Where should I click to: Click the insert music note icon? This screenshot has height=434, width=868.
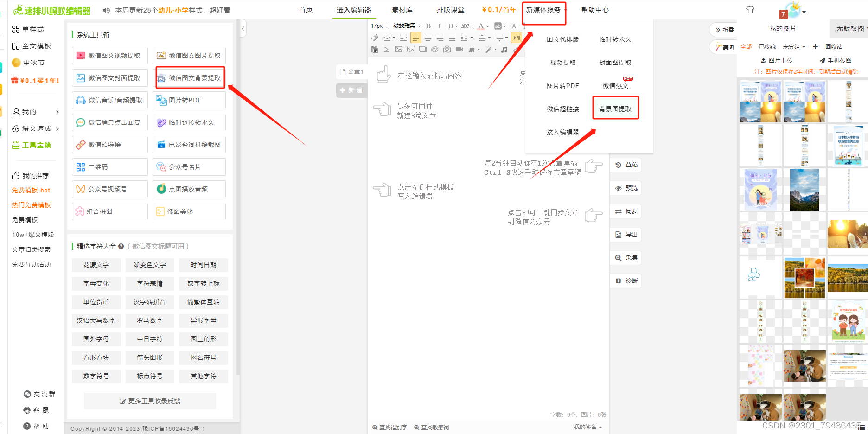(x=504, y=49)
